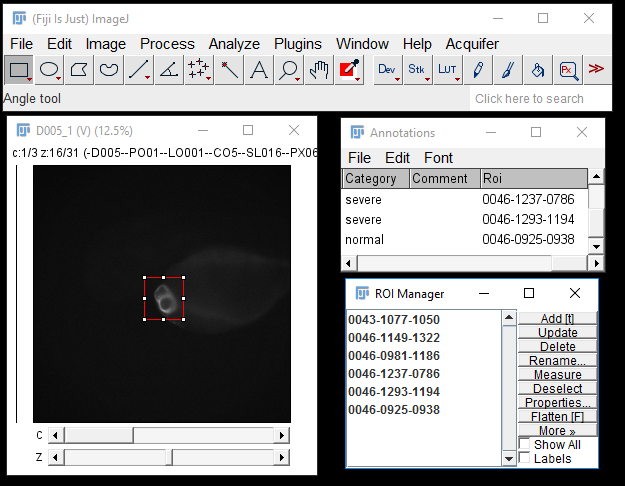The width and height of the screenshot is (625, 486).
Task: Select the Oval selection tool
Action: click(x=49, y=70)
